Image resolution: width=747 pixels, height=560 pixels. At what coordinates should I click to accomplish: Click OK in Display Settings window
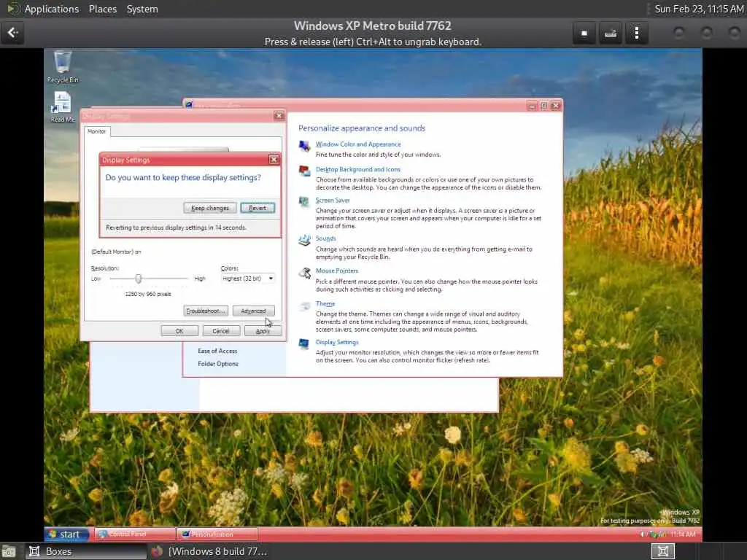[179, 331]
